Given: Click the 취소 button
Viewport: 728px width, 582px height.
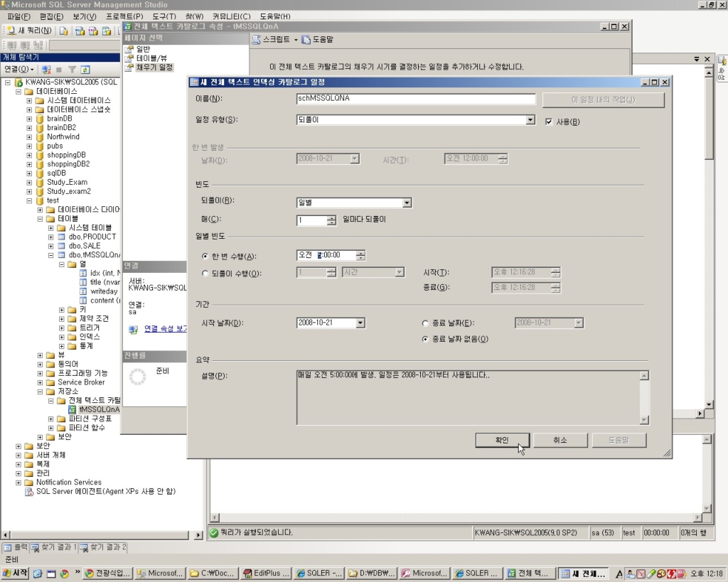Looking at the screenshot, I should coord(560,440).
